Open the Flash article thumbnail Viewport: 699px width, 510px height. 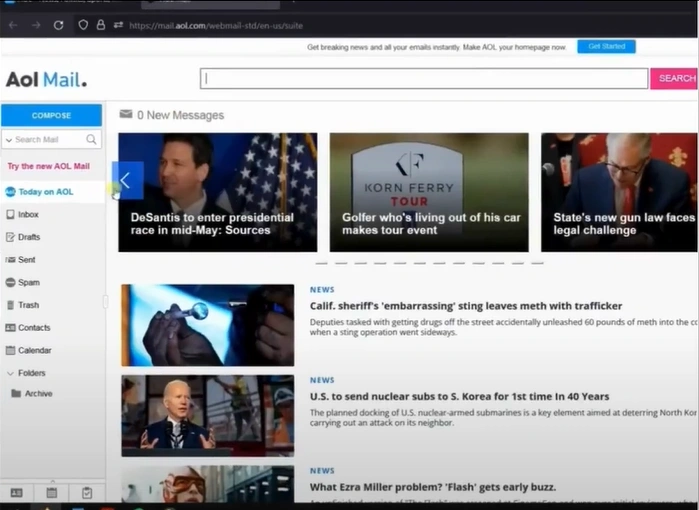pyautogui.click(x=208, y=484)
